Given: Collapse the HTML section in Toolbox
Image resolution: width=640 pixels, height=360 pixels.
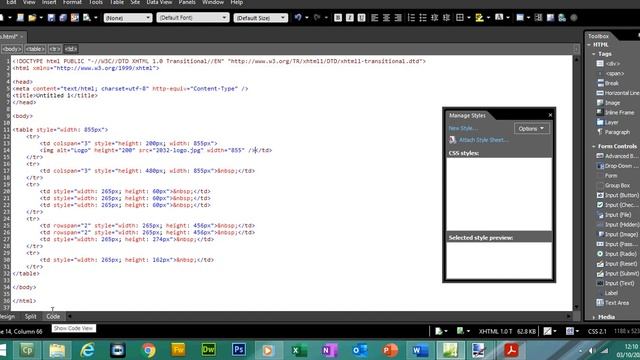Looking at the screenshot, I should click(x=589, y=45).
